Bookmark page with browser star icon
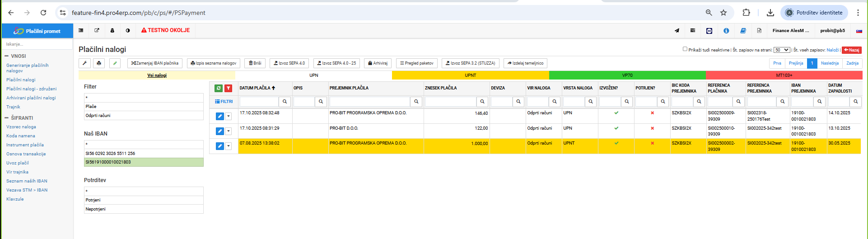The image size is (868, 239). (723, 13)
